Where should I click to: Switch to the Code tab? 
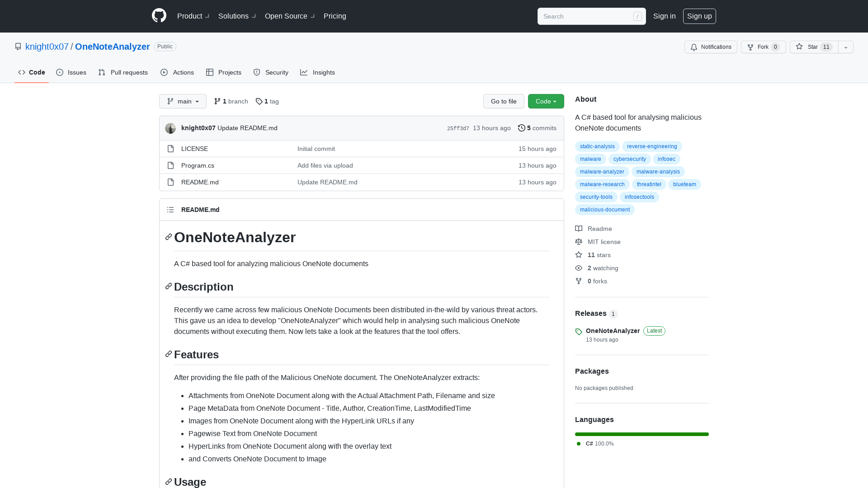pos(32,72)
